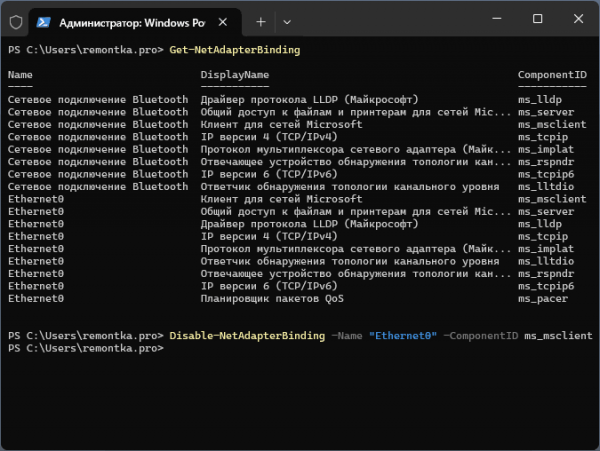The image size is (600, 451).
Task: Click the last empty PS prompt line
Action: (x=86, y=348)
